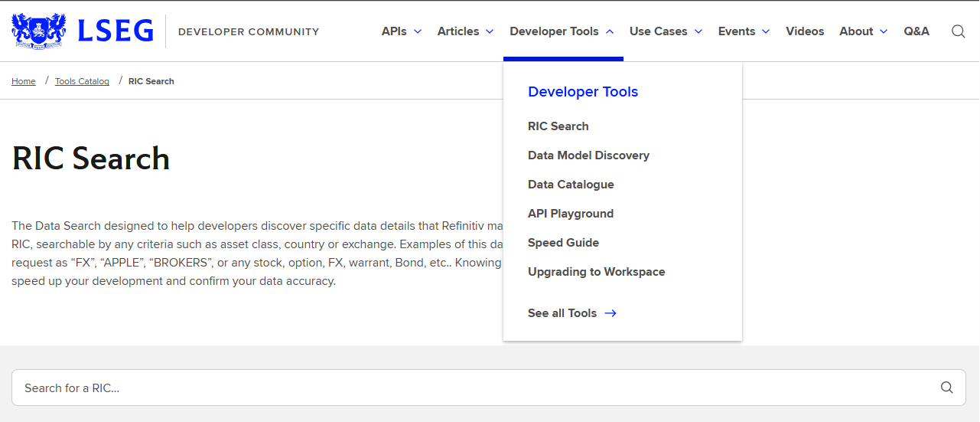
Task: Click the LSEG logo
Action: [x=83, y=31]
